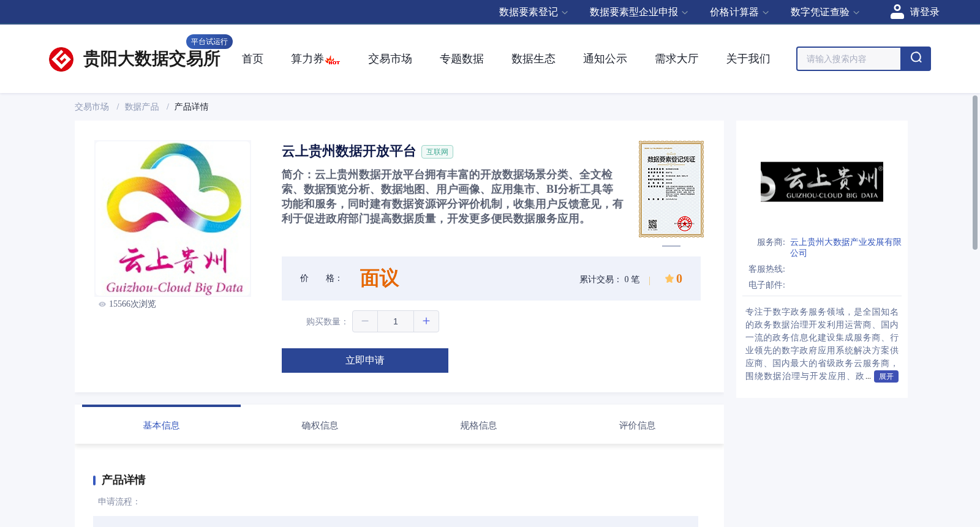Open 算力券 navigation item
Screen dimensions: 980x527
coord(307,59)
